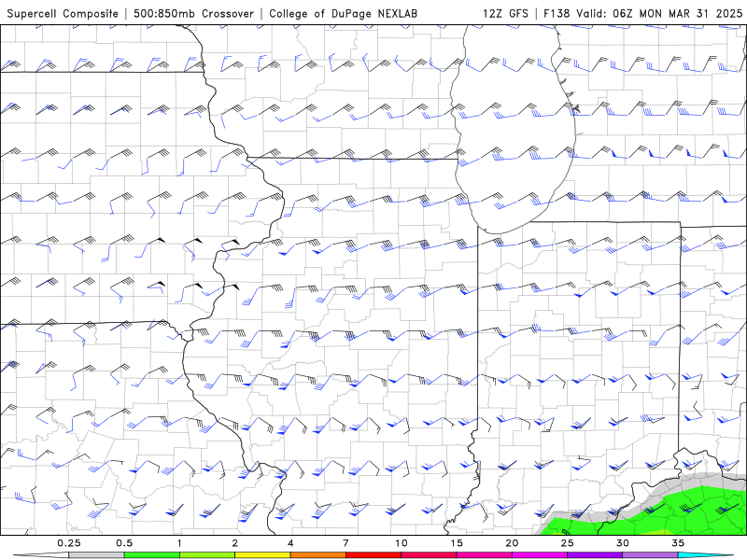Screen dimensions: 747x560
Task: Click the bright green 0.5–1 legend swatch
Action: coord(151,555)
